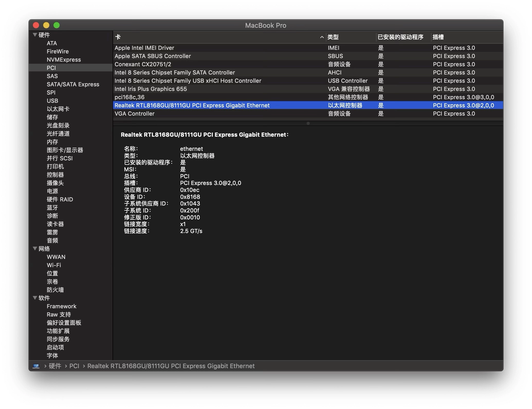532x409 pixels.
Task: Click the computer icon in the path bar
Action: point(36,366)
